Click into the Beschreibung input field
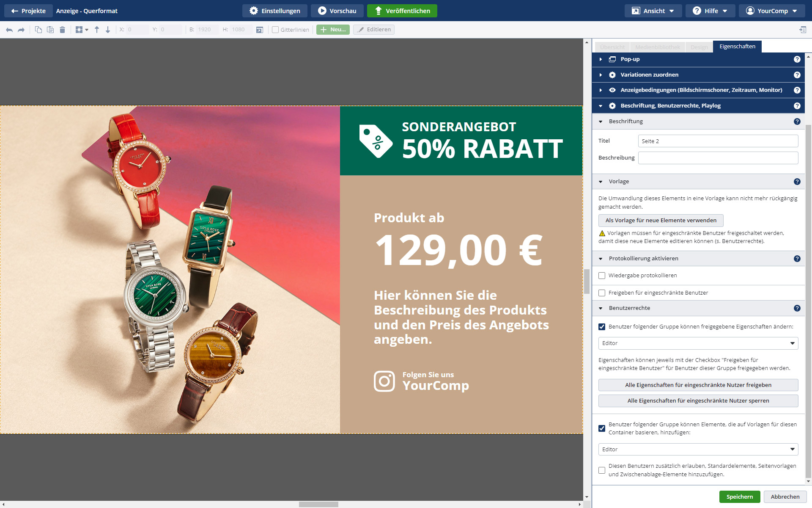 coord(718,158)
